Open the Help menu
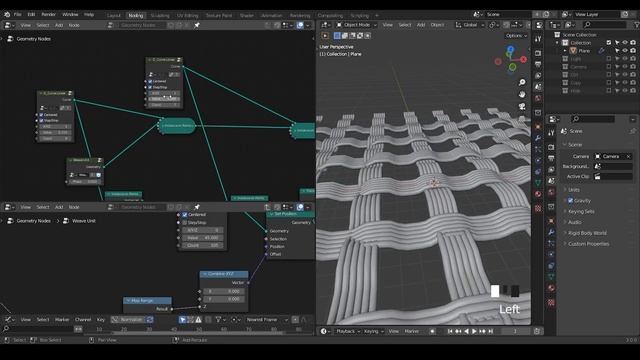Image resolution: width=640 pixels, height=360 pixels. click(89, 14)
